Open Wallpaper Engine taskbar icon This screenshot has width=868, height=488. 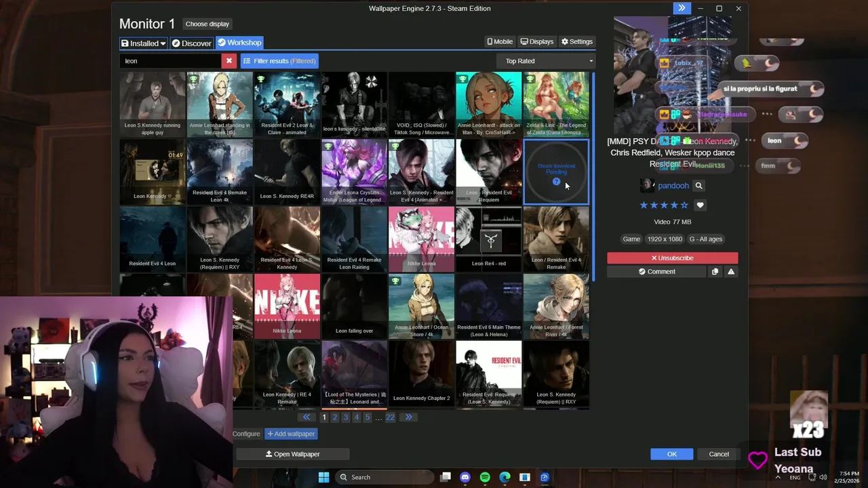[545, 477]
